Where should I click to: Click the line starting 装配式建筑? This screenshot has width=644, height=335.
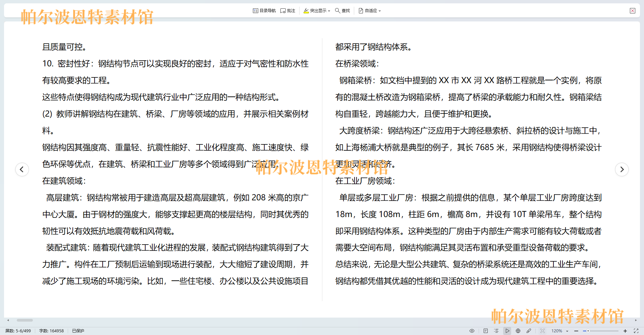click(177, 248)
